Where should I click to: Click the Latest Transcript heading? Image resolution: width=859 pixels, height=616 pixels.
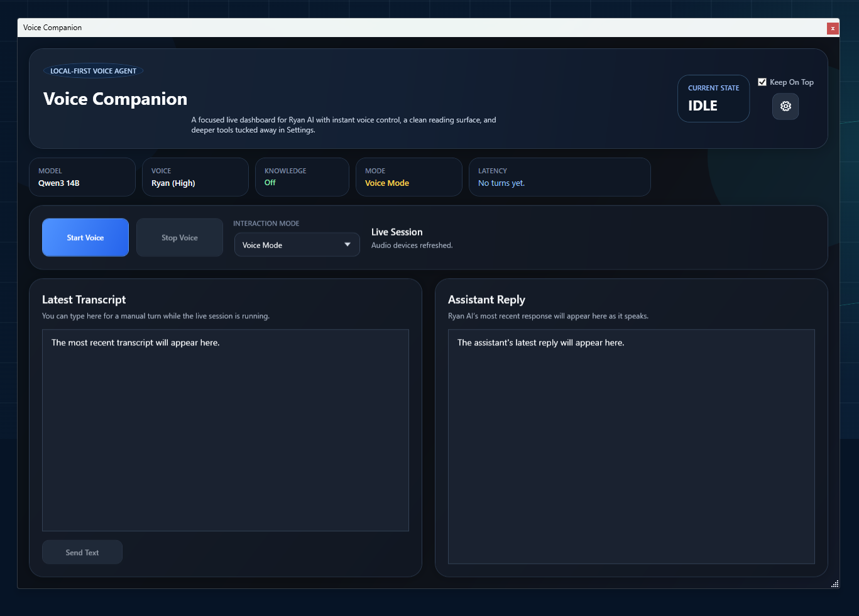pos(84,300)
